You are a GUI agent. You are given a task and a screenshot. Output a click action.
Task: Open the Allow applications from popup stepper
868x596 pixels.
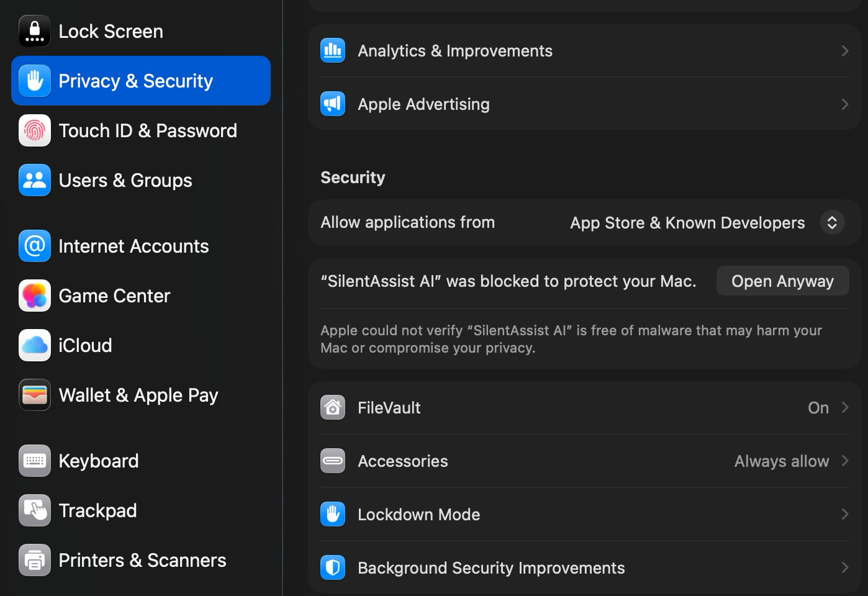coord(832,222)
